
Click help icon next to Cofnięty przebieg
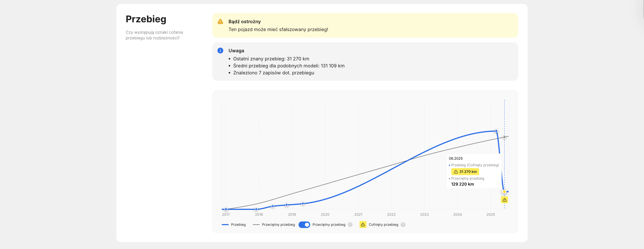tap(403, 224)
